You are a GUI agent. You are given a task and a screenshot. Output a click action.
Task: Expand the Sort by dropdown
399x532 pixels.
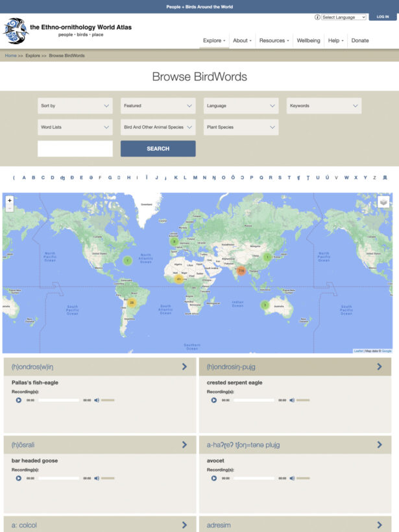click(x=75, y=106)
